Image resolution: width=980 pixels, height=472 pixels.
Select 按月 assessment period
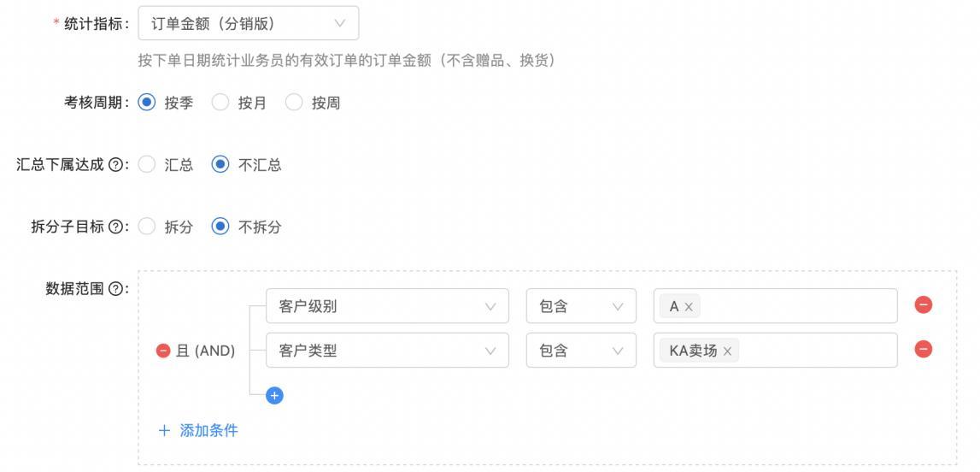point(220,103)
